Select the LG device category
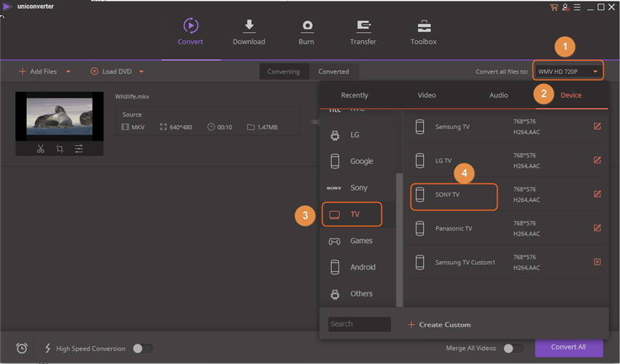Viewport: 620px width, 364px height. tap(358, 135)
